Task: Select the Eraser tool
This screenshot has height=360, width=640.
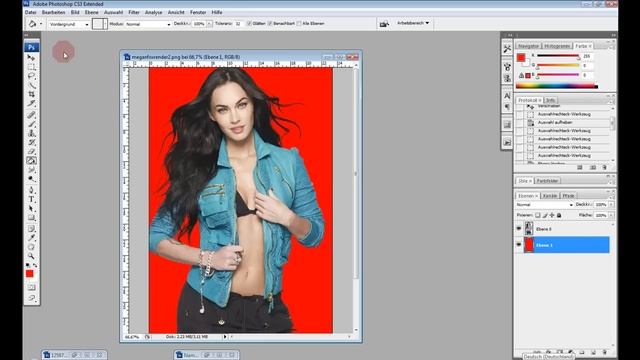Action: (x=31, y=151)
